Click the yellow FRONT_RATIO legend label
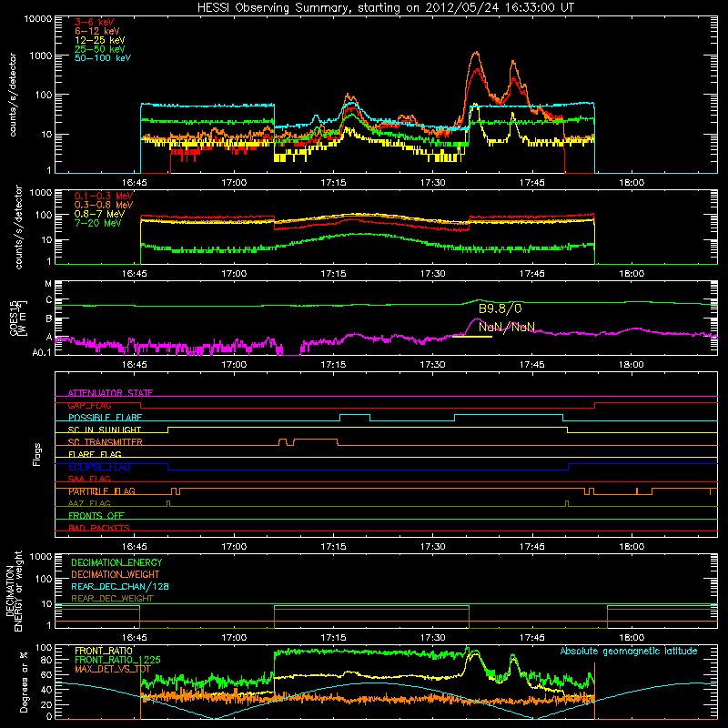Image resolution: width=728 pixels, height=728 pixels. click(x=104, y=651)
